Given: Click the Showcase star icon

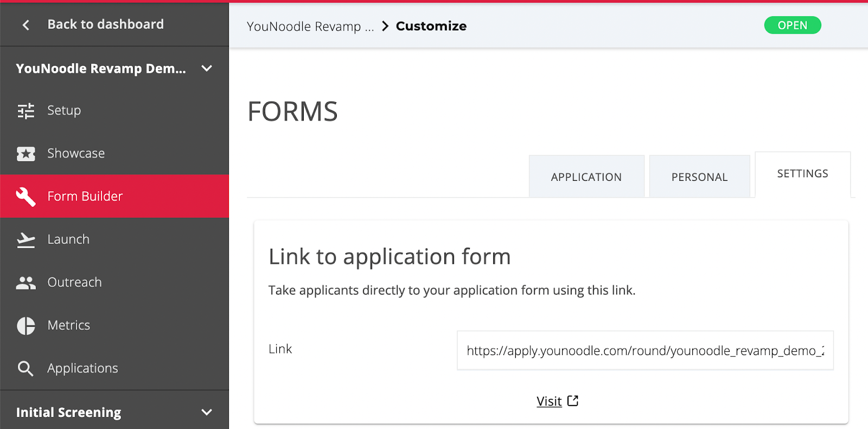Looking at the screenshot, I should (x=25, y=154).
